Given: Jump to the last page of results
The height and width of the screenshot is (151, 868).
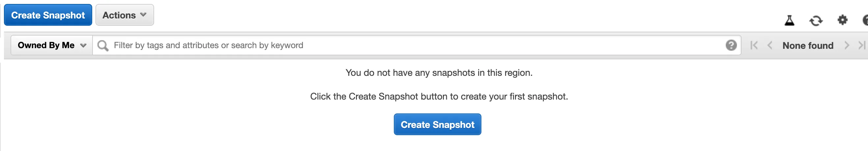Looking at the screenshot, I should pyautogui.click(x=862, y=45).
